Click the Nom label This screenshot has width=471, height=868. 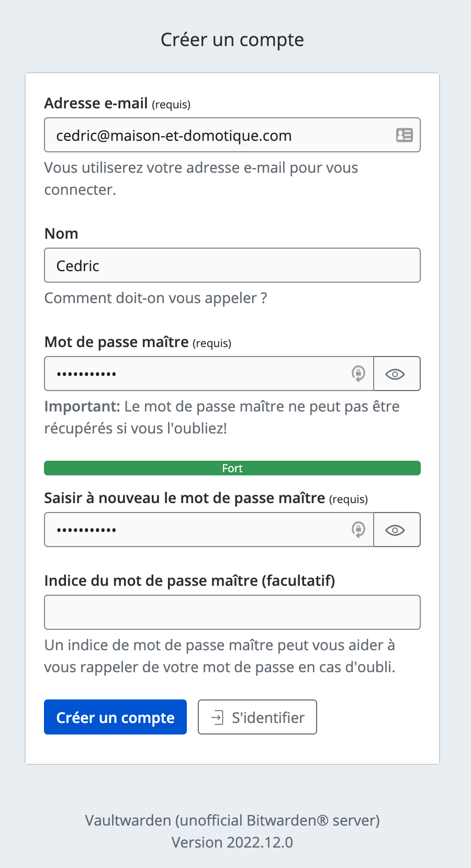61,233
